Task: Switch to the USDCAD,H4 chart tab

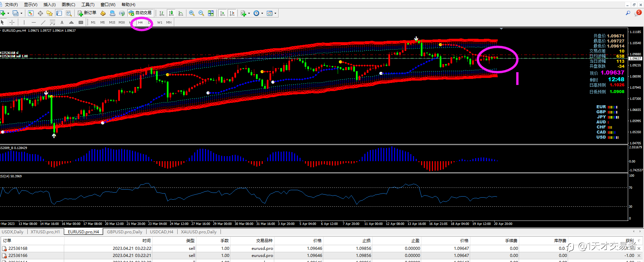Action: point(161,232)
